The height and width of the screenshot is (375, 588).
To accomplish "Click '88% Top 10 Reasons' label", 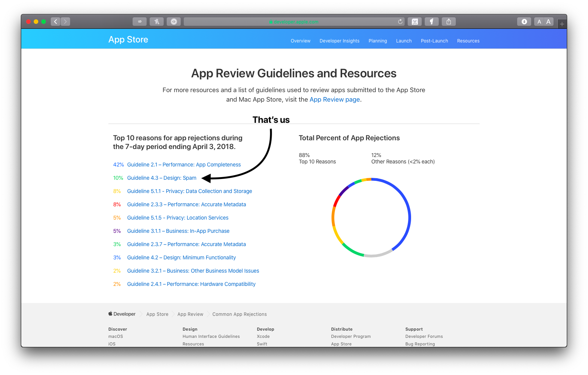I will [317, 158].
